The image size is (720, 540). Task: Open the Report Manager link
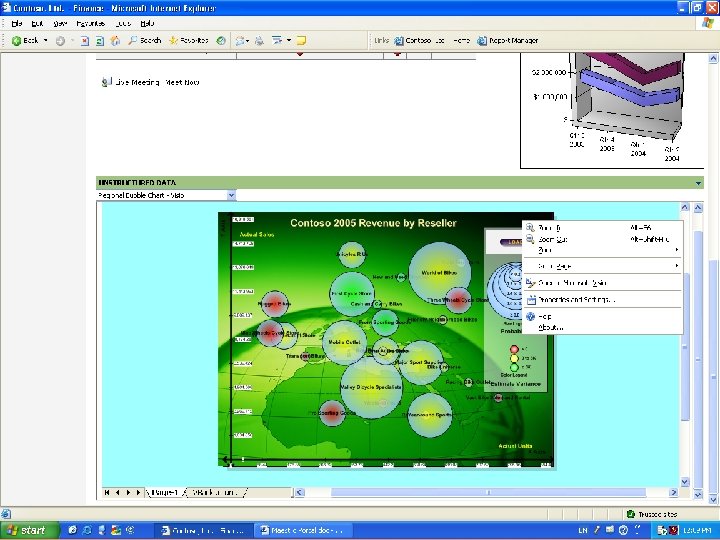click(508, 40)
